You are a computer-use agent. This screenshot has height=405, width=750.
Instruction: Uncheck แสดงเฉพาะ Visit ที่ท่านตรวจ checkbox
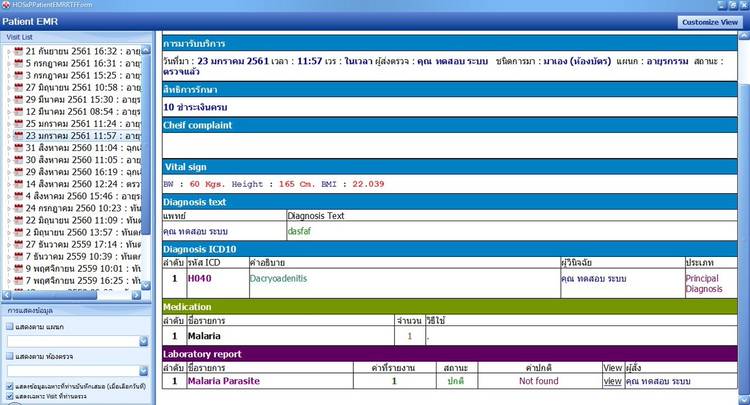9,397
